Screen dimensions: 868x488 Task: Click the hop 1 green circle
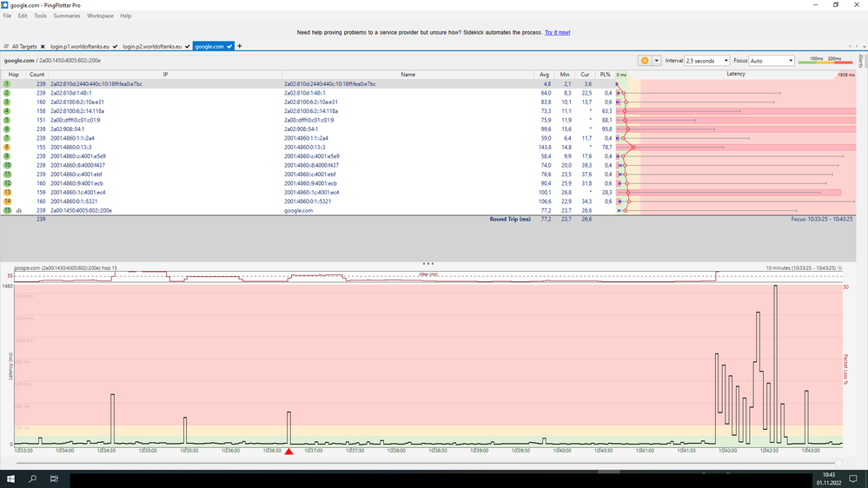7,84
